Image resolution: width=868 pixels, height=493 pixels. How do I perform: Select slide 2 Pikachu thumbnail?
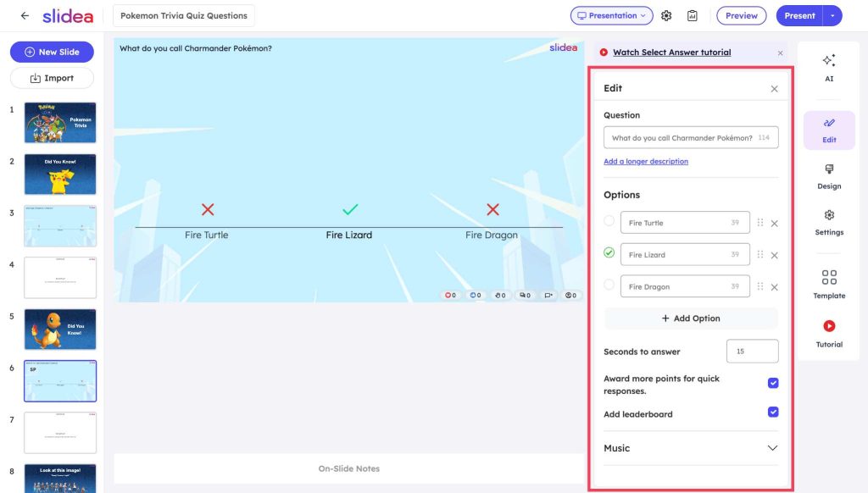(60, 174)
